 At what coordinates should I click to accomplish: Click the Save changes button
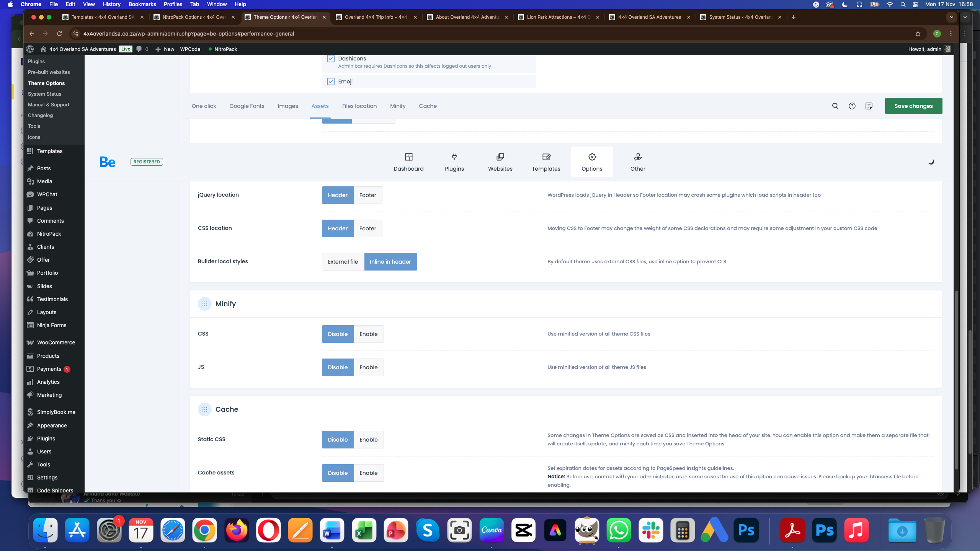pos(913,106)
